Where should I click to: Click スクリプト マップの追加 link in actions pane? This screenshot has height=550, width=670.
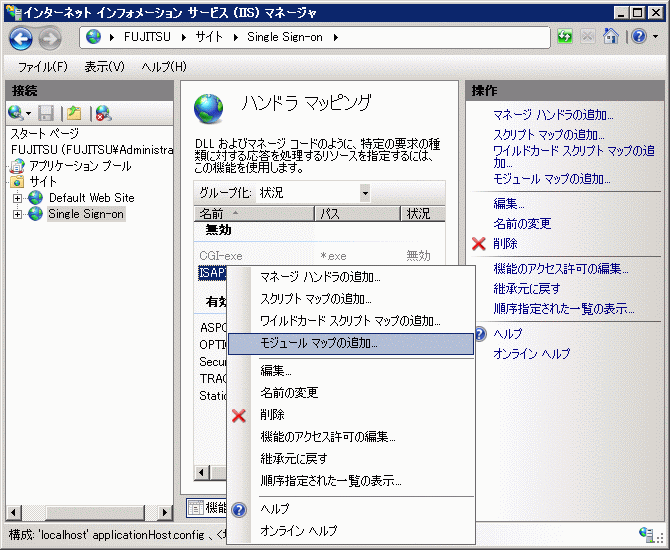[x=549, y=135]
